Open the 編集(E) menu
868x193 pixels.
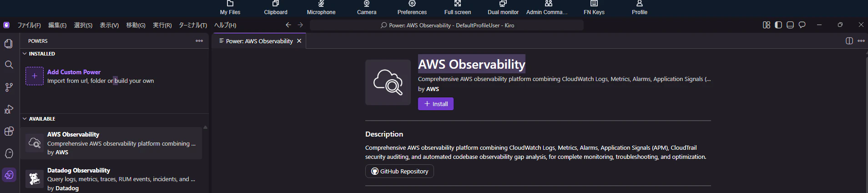(x=57, y=25)
